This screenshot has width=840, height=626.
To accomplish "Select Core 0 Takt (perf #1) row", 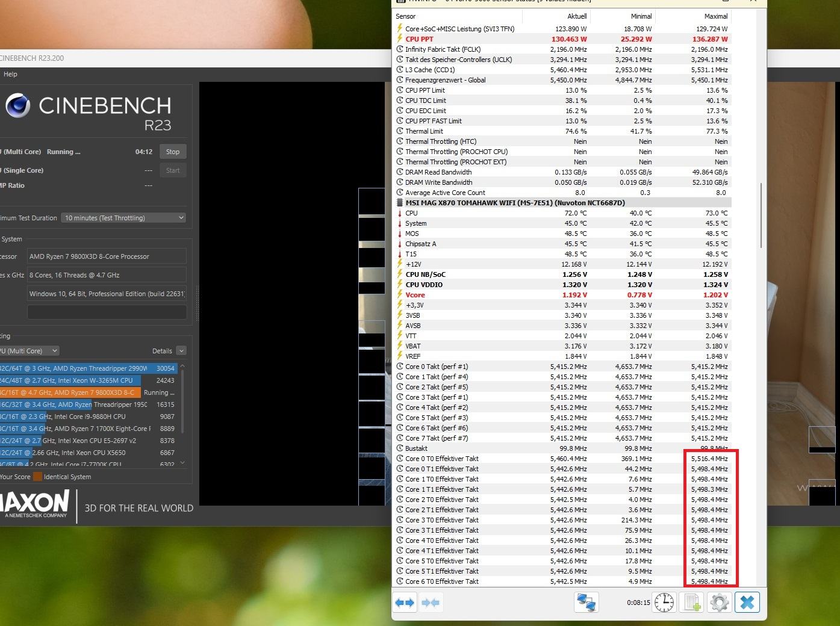I will coord(562,367).
